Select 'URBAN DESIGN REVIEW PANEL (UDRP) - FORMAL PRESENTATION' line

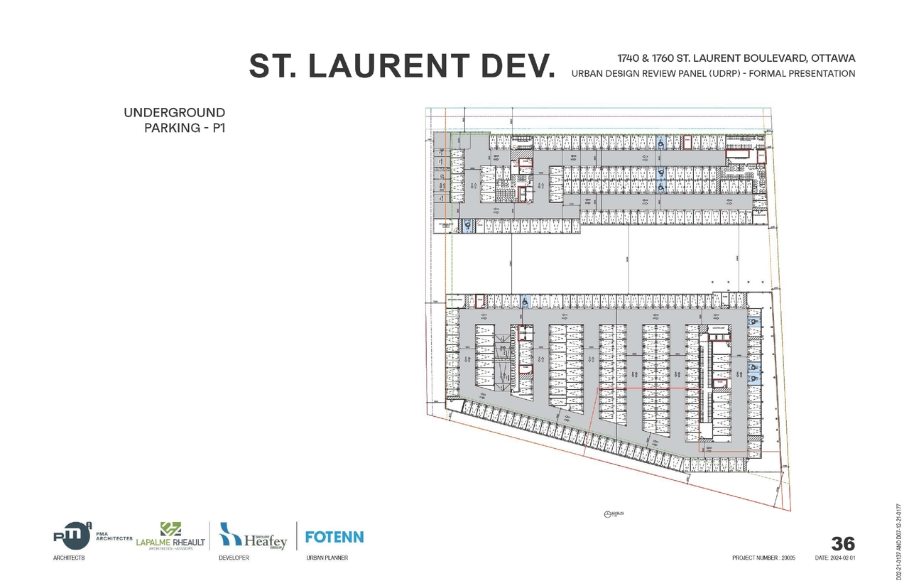[x=713, y=74]
